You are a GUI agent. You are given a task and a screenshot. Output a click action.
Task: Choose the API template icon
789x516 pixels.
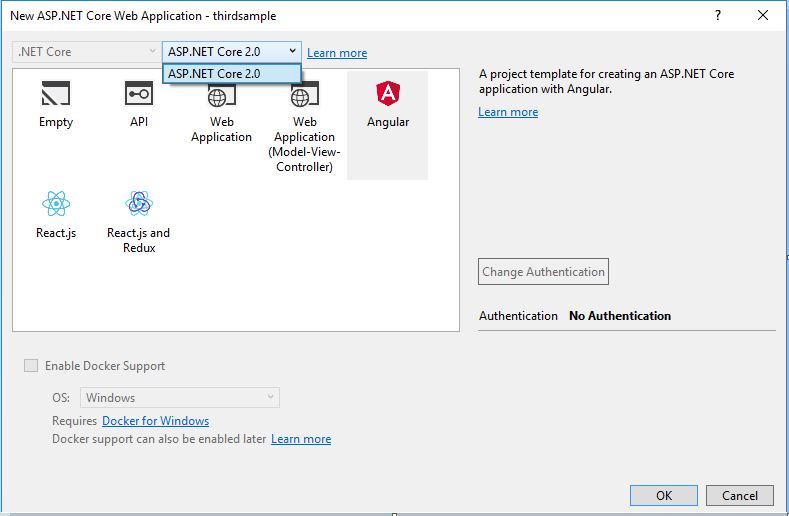point(139,94)
